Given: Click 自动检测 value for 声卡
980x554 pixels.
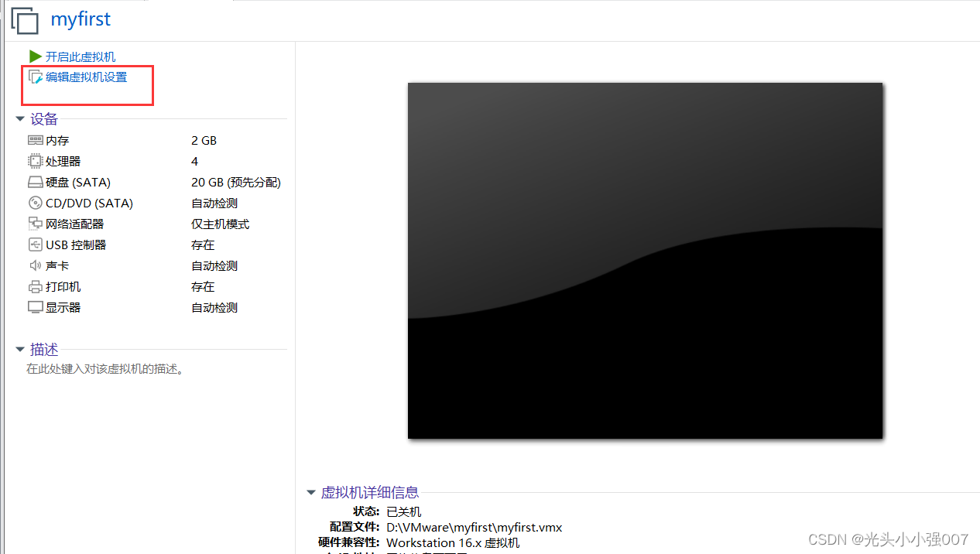Looking at the screenshot, I should pos(214,265).
